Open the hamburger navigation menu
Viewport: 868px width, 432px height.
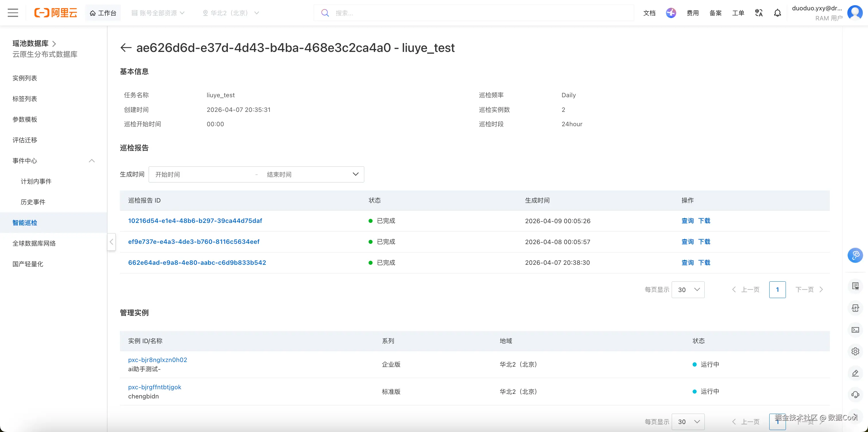(13, 13)
